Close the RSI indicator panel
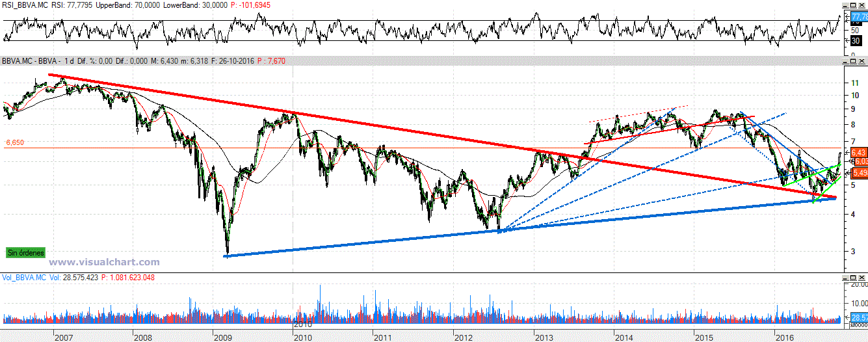Image resolution: width=868 pixels, height=342 pixels. pos(861,5)
